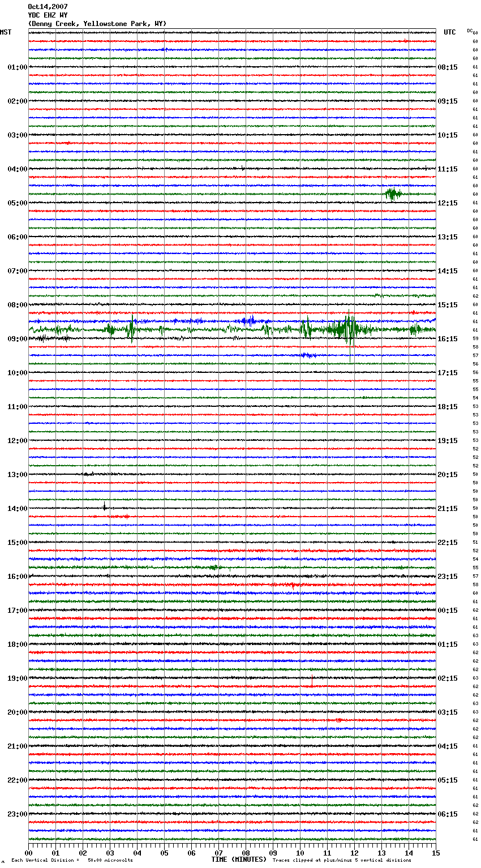Click the Traces clipped at plus/minus 5 note
Screen dimensions: 481x868
(x=342, y=861)
